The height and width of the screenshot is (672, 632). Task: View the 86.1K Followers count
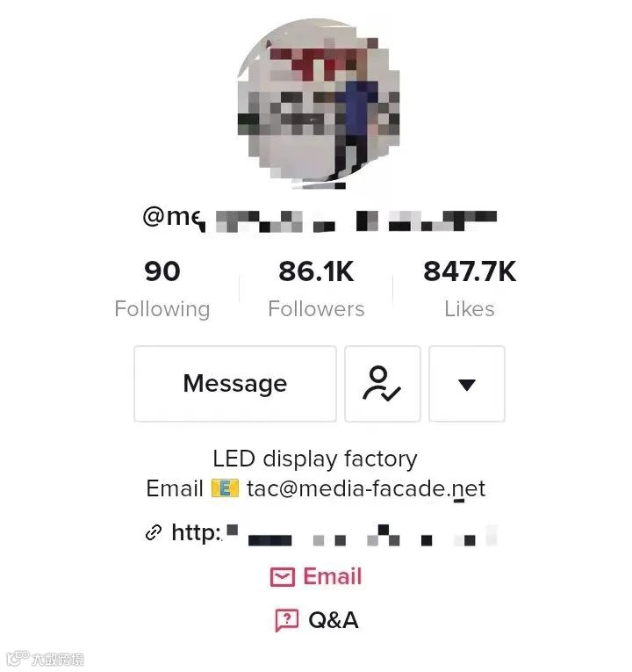point(316,271)
